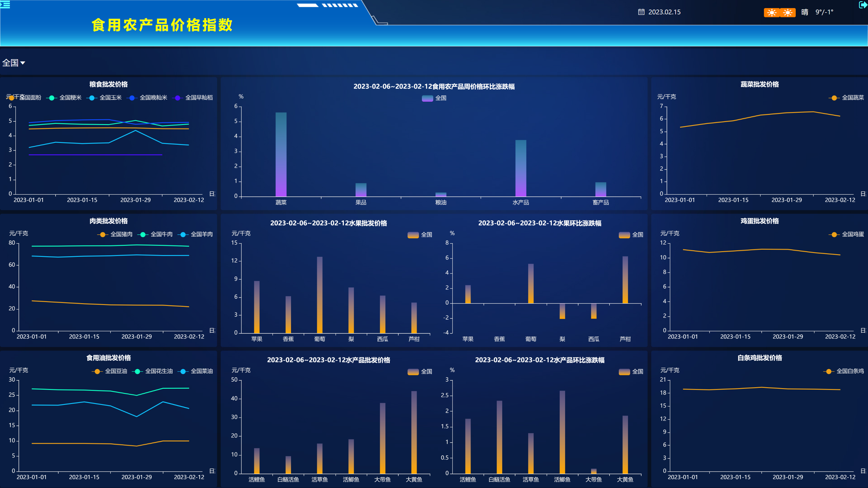
Task: Click 活草鱼 axis label in aquatic price chart
Action: 319,479
